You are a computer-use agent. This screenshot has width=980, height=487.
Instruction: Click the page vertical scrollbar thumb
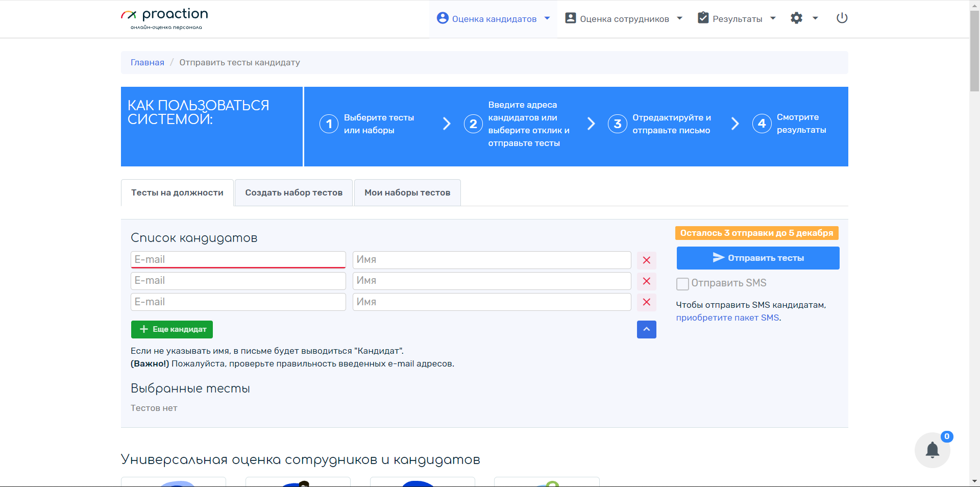[974, 51]
